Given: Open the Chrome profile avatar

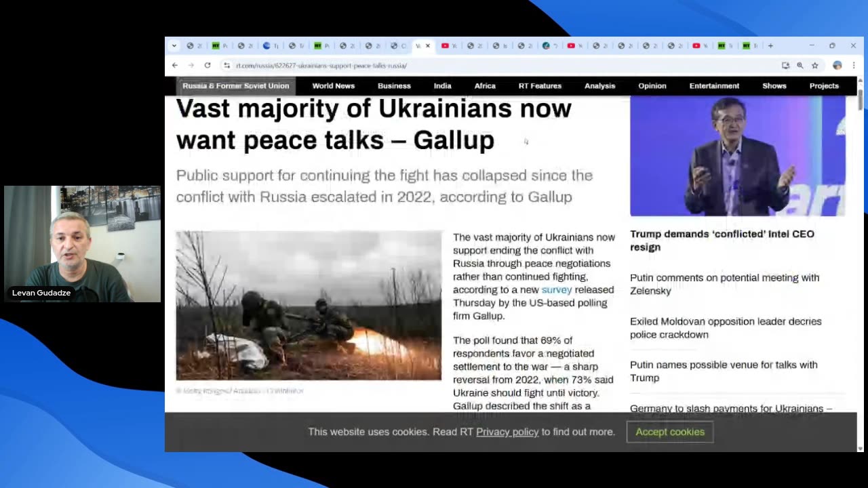Looking at the screenshot, I should click(x=837, y=66).
